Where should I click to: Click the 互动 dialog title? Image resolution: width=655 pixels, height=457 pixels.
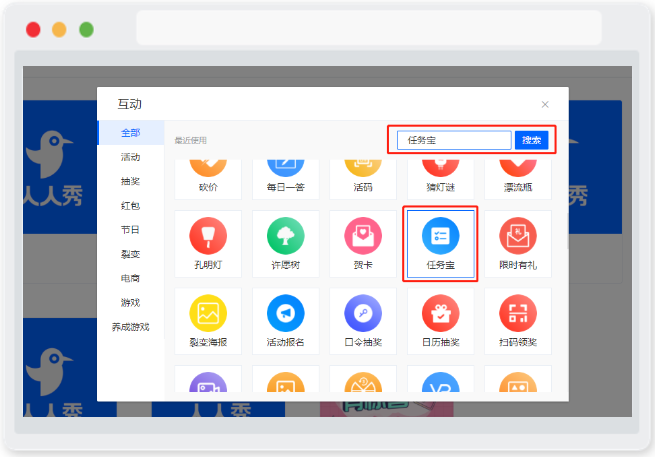(129, 104)
